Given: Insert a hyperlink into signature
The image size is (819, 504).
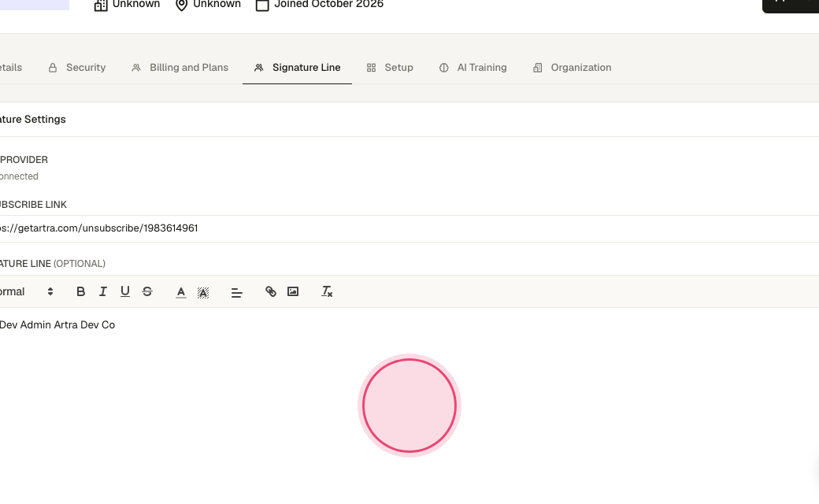Looking at the screenshot, I should click(271, 291).
